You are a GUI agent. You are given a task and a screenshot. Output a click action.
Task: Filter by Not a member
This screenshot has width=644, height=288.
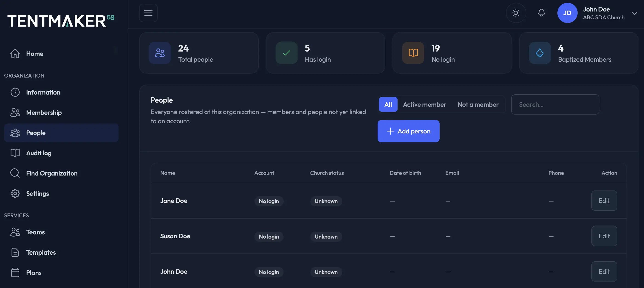click(478, 104)
